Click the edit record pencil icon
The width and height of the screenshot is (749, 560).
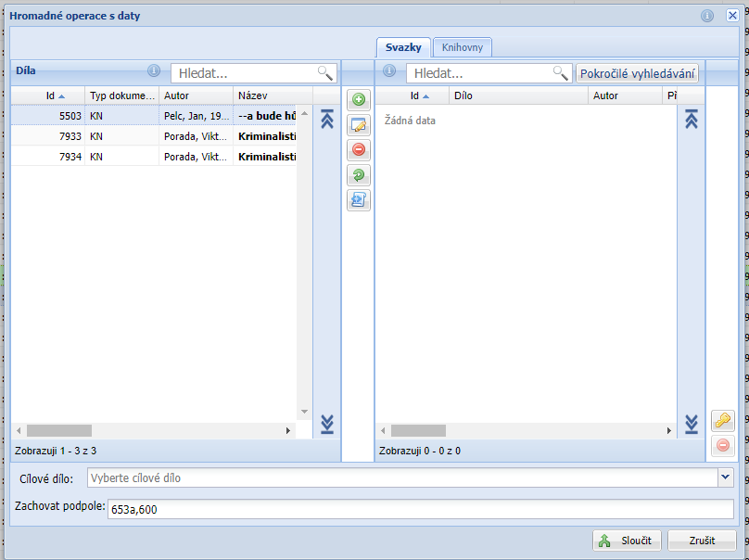pos(358,124)
